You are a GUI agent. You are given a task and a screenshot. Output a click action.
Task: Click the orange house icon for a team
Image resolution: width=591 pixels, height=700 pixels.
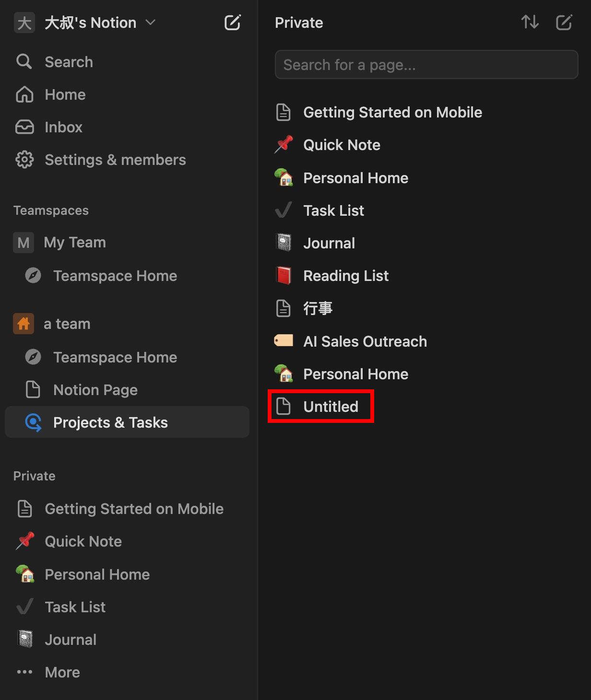click(x=24, y=324)
